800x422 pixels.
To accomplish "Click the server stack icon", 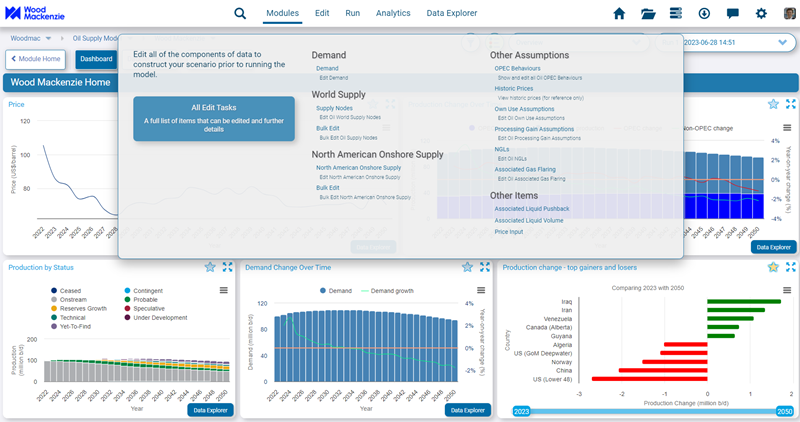I will pos(676,14).
